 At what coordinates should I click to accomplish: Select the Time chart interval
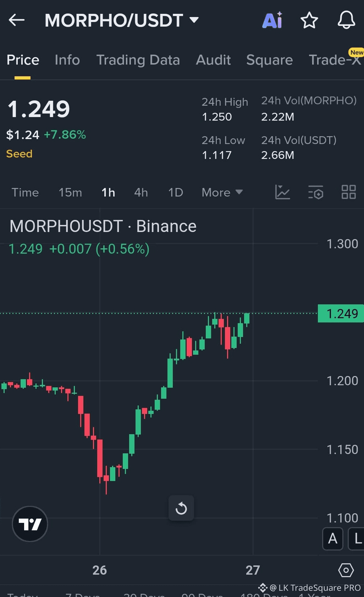click(25, 192)
